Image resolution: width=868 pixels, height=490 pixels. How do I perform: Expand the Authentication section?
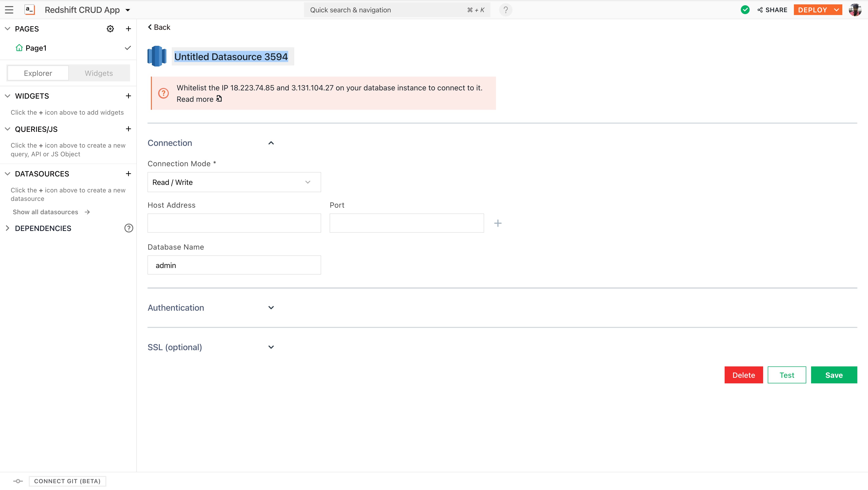point(271,308)
